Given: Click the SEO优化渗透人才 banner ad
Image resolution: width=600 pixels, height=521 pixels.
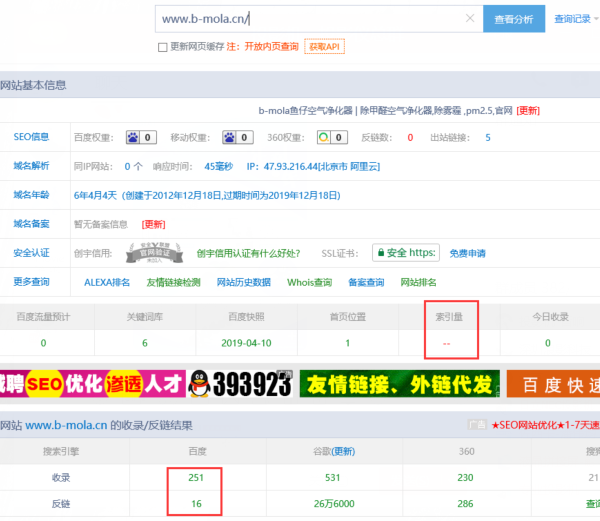Looking at the screenshot, I should point(93,384).
